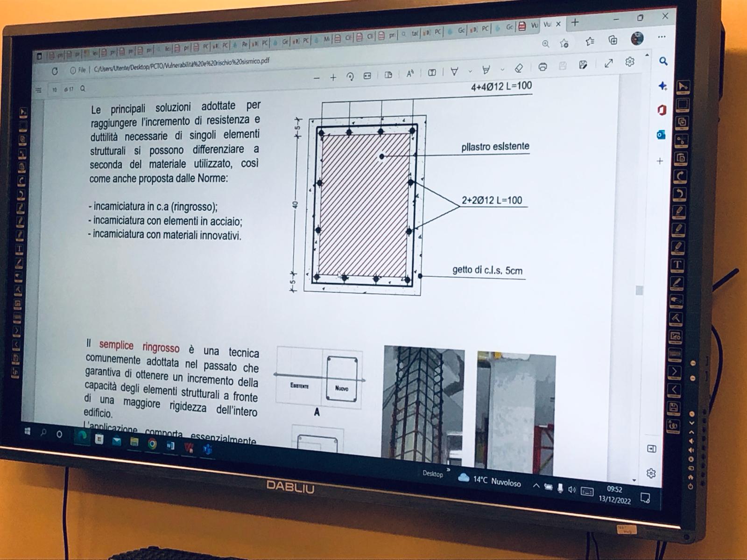The image size is (747, 560).
Task: Open the Edge Settings and more menu
Action: [x=662, y=37]
